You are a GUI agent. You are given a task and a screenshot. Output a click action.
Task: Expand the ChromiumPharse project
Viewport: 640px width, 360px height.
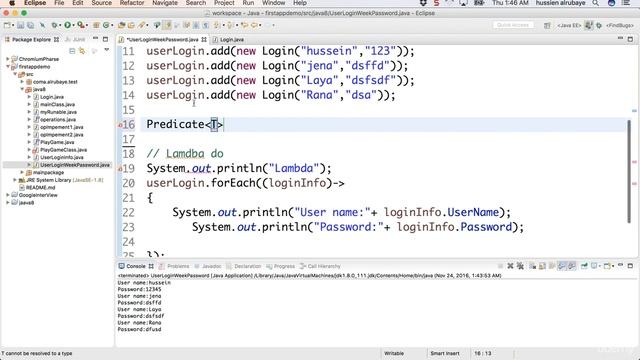point(8,59)
